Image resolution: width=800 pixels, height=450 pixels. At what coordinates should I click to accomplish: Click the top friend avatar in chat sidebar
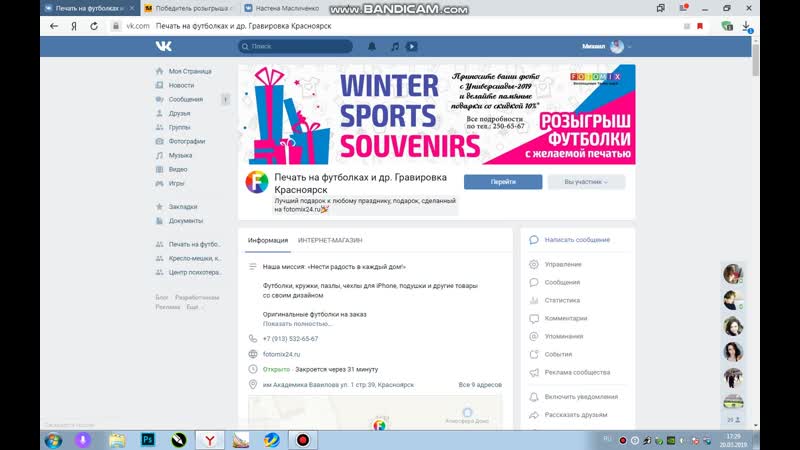[x=733, y=273]
